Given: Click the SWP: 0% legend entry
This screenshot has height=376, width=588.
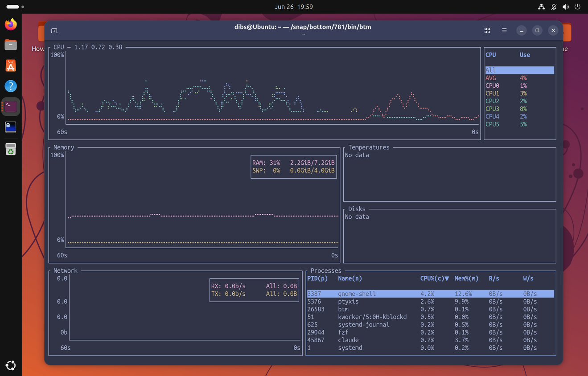Looking at the screenshot, I should click(x=293, y=171).
